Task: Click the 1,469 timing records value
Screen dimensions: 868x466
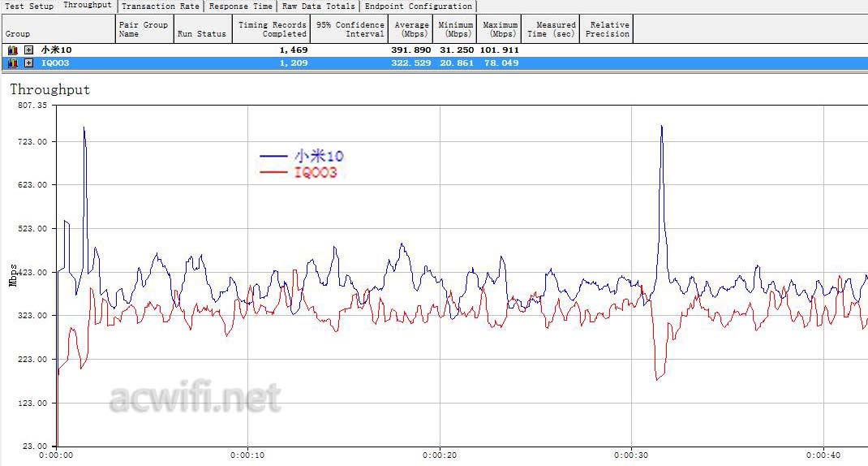Action: (294, 50)
